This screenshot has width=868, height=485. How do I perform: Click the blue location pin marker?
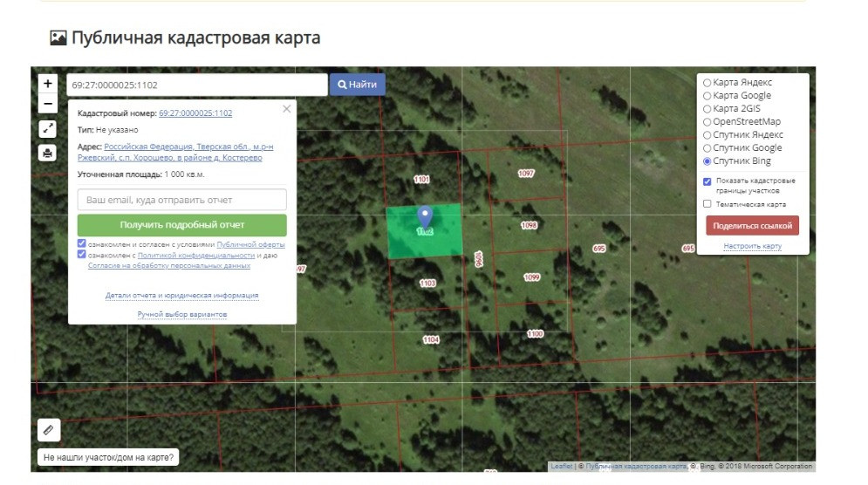click(425, 216)
